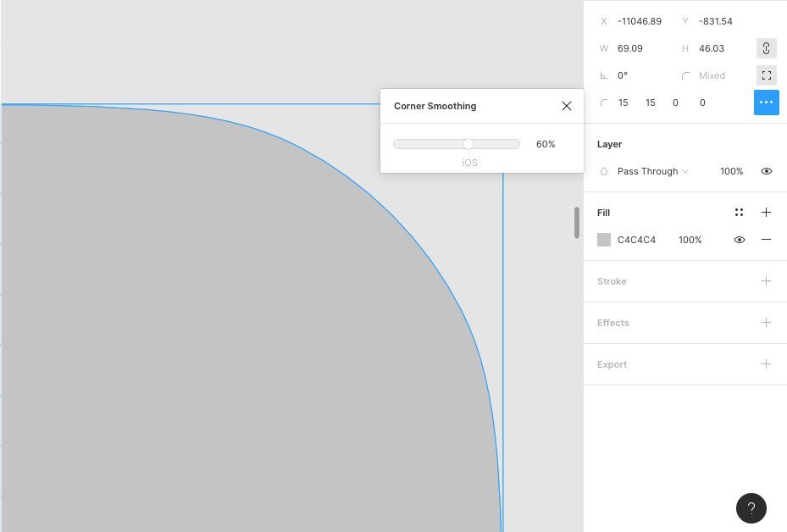Open independent corners more options button
The height and width of the screenshot is (532, 787).
tap(766, 103)
